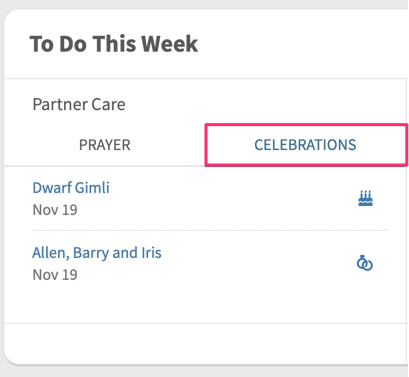Select the CELEBRATIONS tab

305,145
